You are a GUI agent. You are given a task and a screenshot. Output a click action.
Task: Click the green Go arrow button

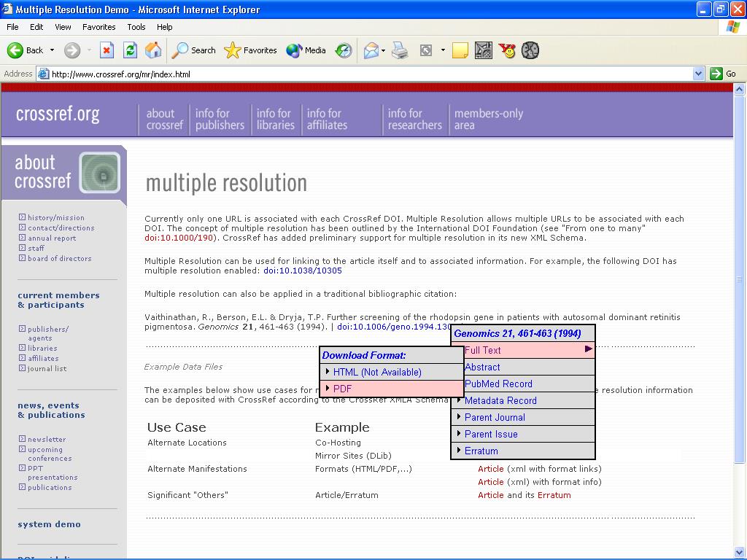716,74
